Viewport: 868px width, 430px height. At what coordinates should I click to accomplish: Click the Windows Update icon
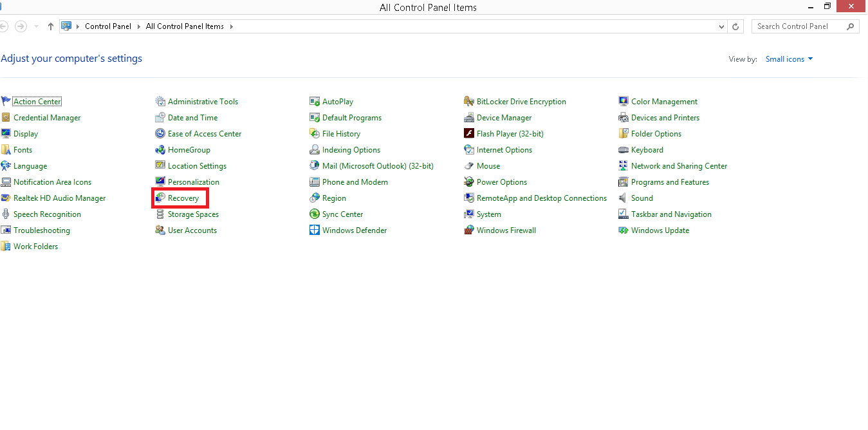623,230
